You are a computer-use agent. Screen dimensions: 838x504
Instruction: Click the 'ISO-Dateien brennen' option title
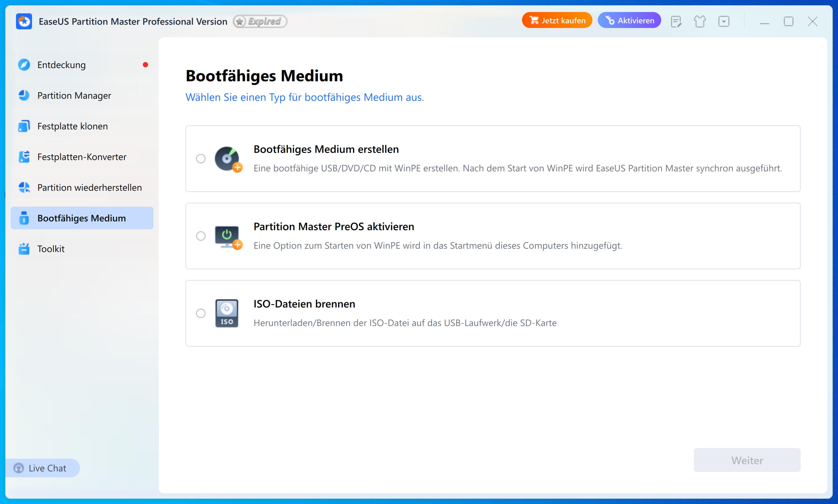pos(304,304)
